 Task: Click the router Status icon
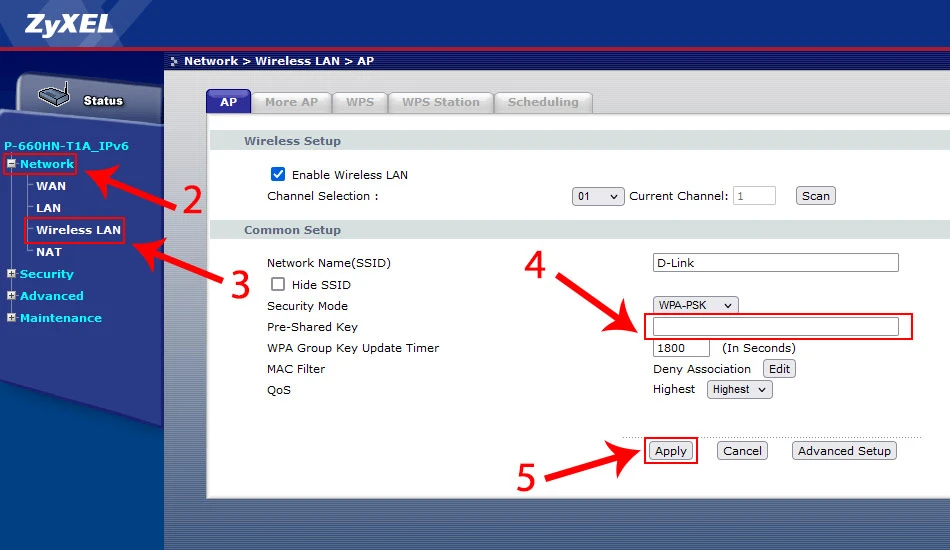point(54,95)
